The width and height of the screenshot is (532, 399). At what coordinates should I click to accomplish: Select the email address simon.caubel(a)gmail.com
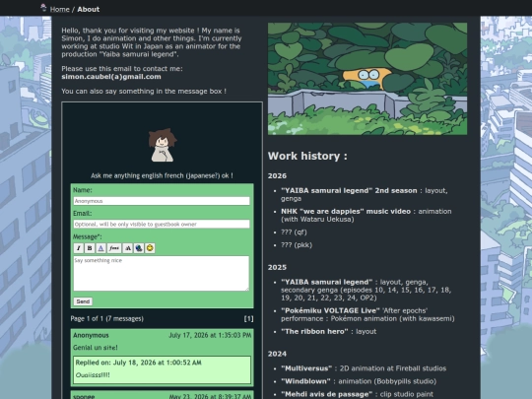coord(111,77)
